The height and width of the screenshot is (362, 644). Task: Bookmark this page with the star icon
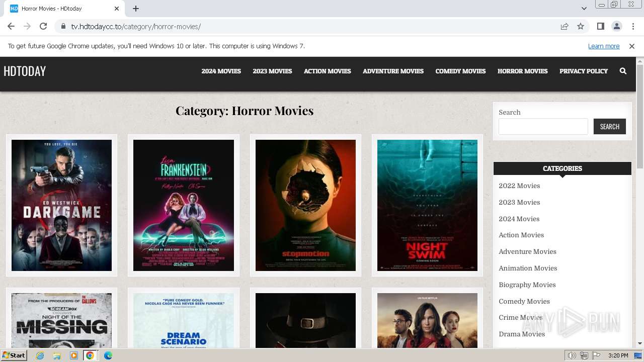[x=581, y=27]
